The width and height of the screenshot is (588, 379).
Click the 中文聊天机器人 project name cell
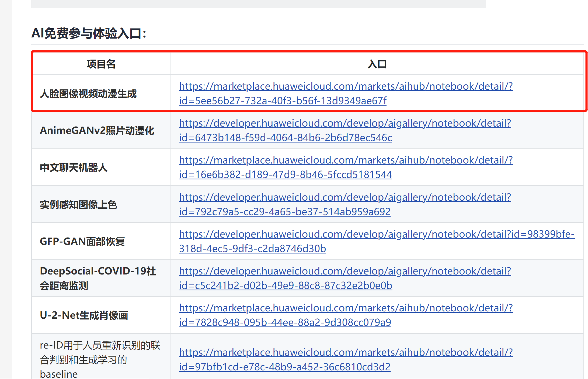[74, 168]
